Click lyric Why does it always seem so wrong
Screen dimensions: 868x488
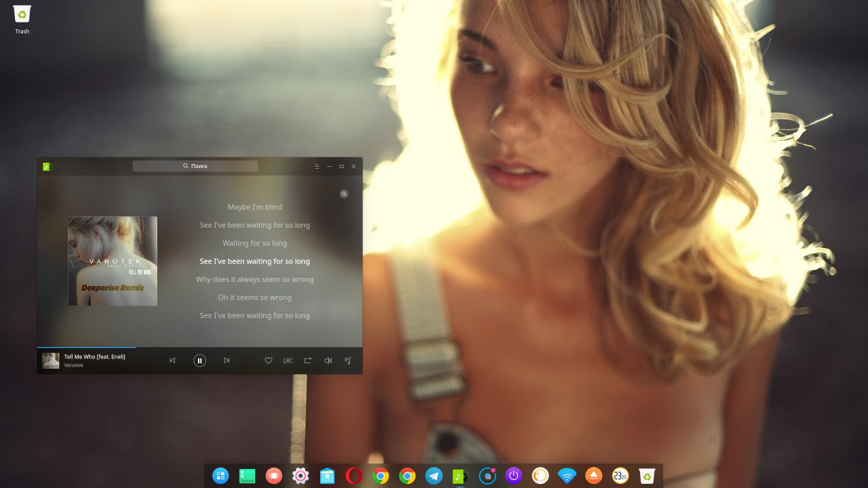tap(255, 279)
